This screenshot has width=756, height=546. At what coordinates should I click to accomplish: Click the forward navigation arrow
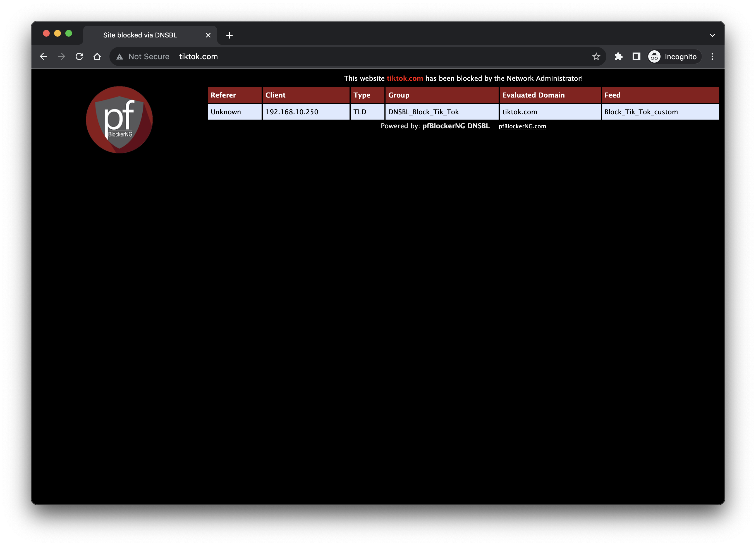pos(61,56)
